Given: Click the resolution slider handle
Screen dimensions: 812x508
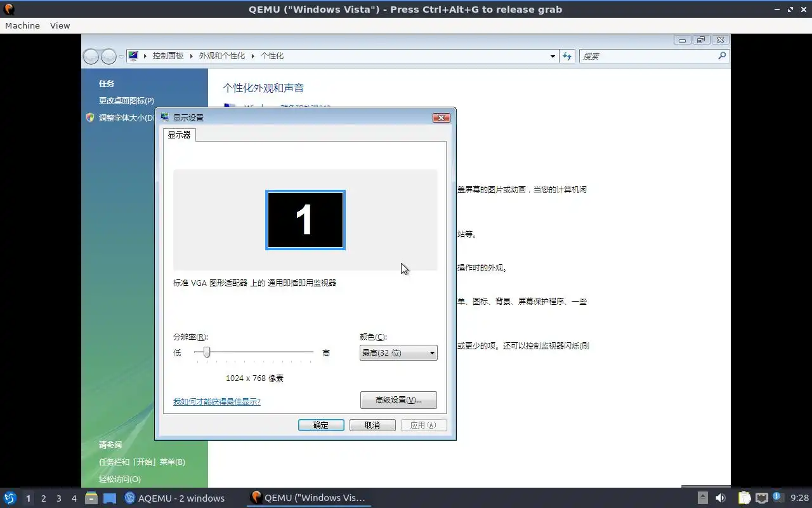Looking at the screenshot, I should point(207,352).
